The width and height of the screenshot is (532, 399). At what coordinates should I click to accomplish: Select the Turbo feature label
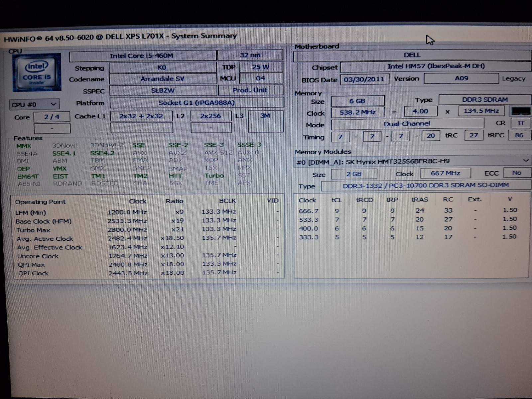tap(214, 176)
